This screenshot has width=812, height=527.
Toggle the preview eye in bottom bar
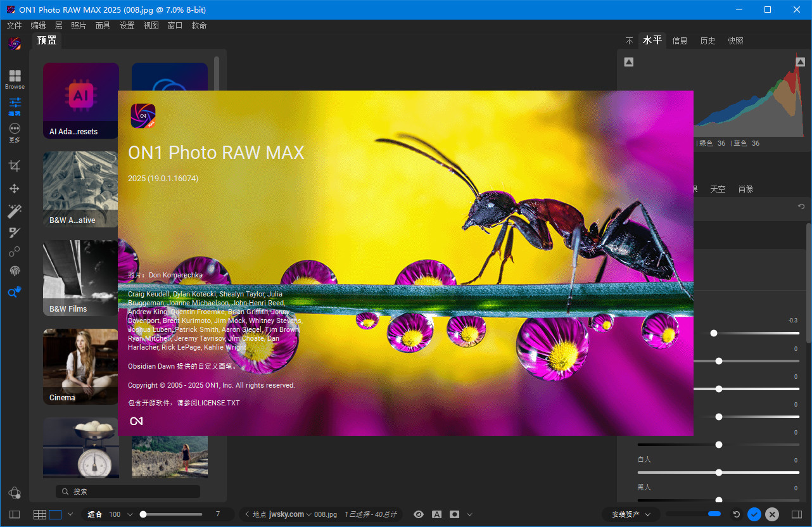419,514
